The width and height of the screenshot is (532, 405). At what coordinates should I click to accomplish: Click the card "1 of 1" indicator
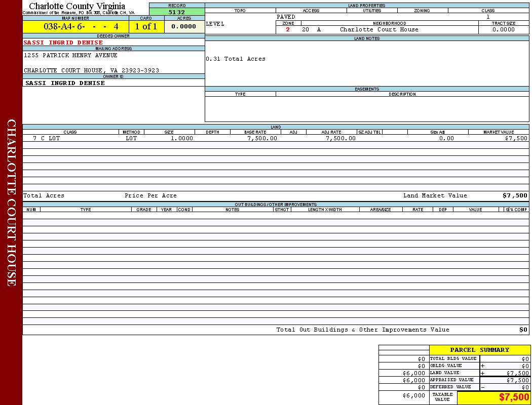coord(146,26)
